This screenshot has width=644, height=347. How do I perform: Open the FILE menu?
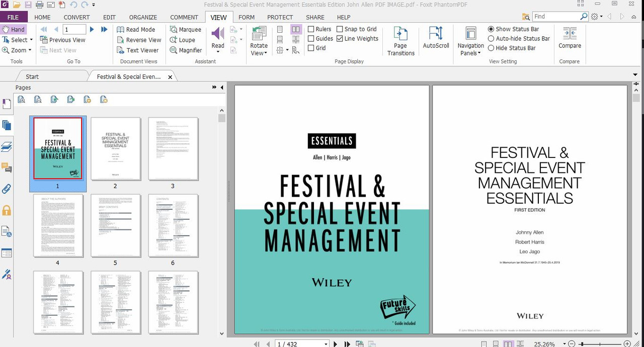tap(13, 17)
